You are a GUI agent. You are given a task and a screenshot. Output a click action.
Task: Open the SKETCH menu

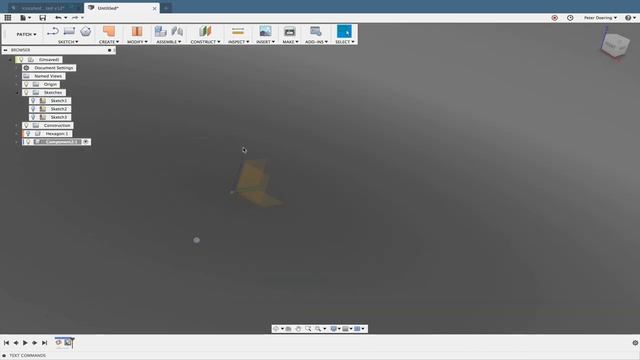68,42
